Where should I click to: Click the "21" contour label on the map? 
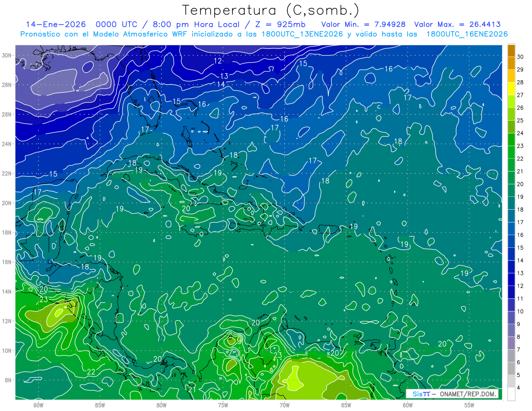point(192,389)
